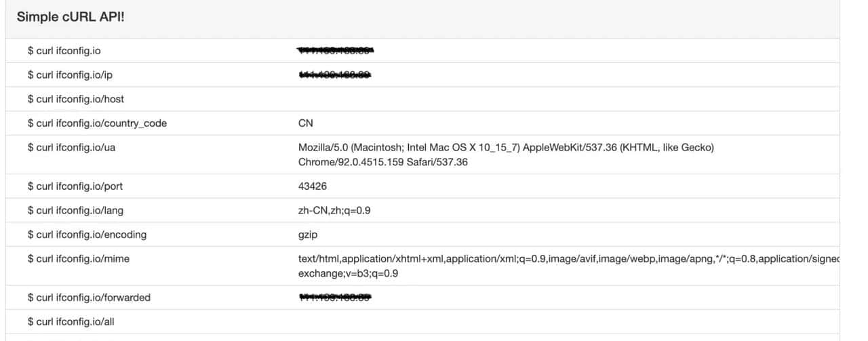This screenshot has width=868, height=341.
Task: Click the "$ curl ifconfig.io/lang" command
Action: coord(75,210)
